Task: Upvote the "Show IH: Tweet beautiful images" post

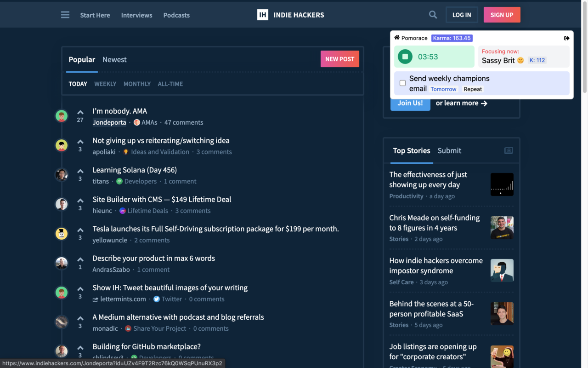Action: click(80, 289)
